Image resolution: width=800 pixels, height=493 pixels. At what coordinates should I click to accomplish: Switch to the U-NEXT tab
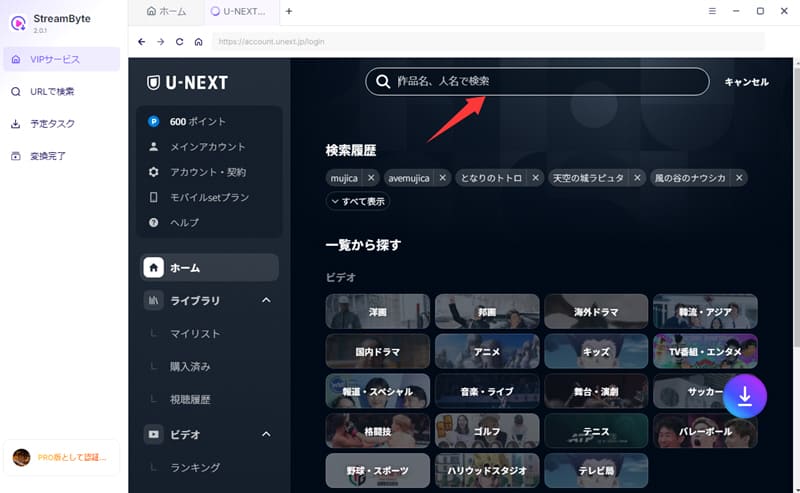[x=238, y=11]
